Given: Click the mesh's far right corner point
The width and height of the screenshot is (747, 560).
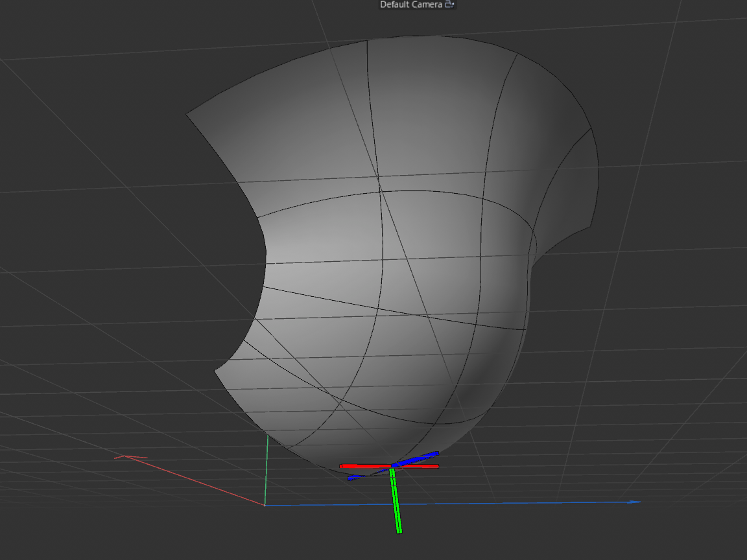Looking at the screenshot, I should tap(592, 226).
